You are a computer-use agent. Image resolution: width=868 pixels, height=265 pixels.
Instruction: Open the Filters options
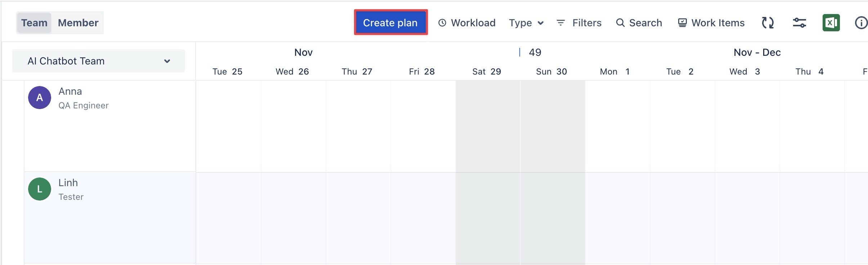579,23
